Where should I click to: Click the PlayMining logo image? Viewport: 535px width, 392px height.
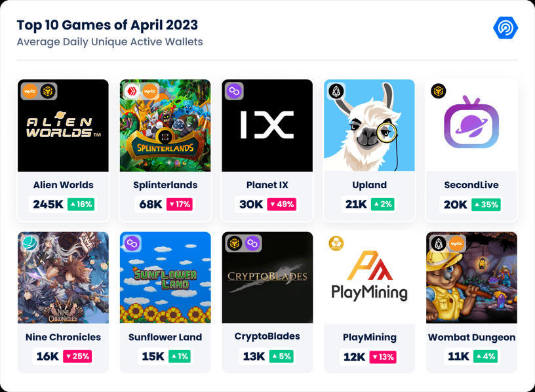369,276
